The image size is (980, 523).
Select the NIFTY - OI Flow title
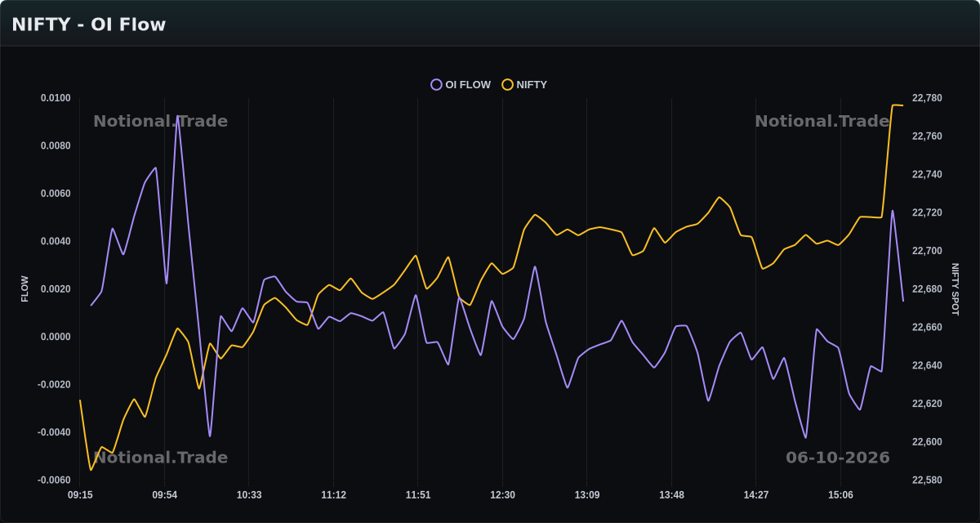(x=88, y=25)
